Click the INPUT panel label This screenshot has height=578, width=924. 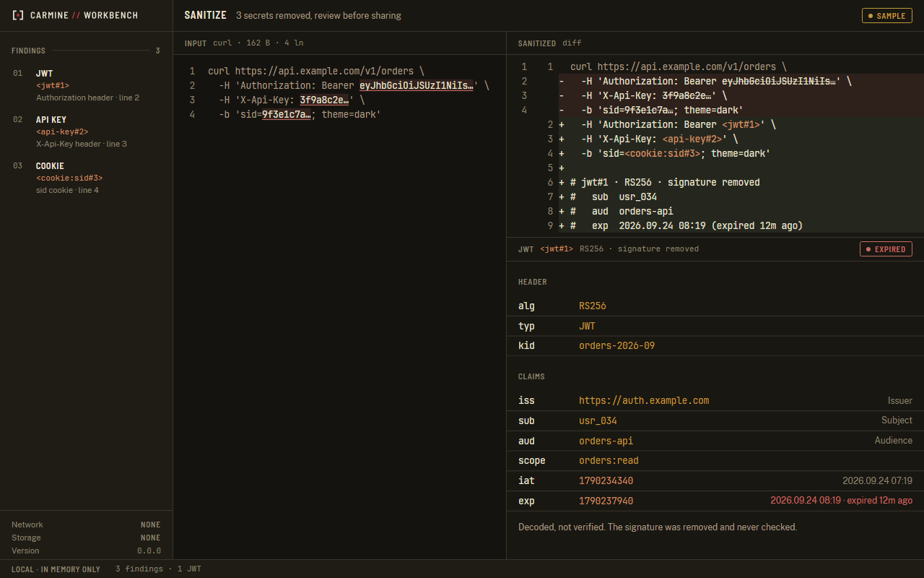196,43
